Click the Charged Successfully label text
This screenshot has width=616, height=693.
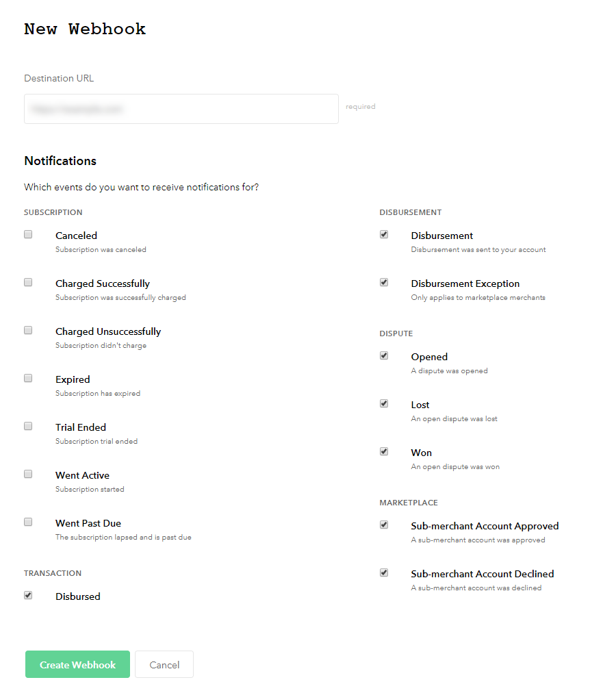pos(103,283)
